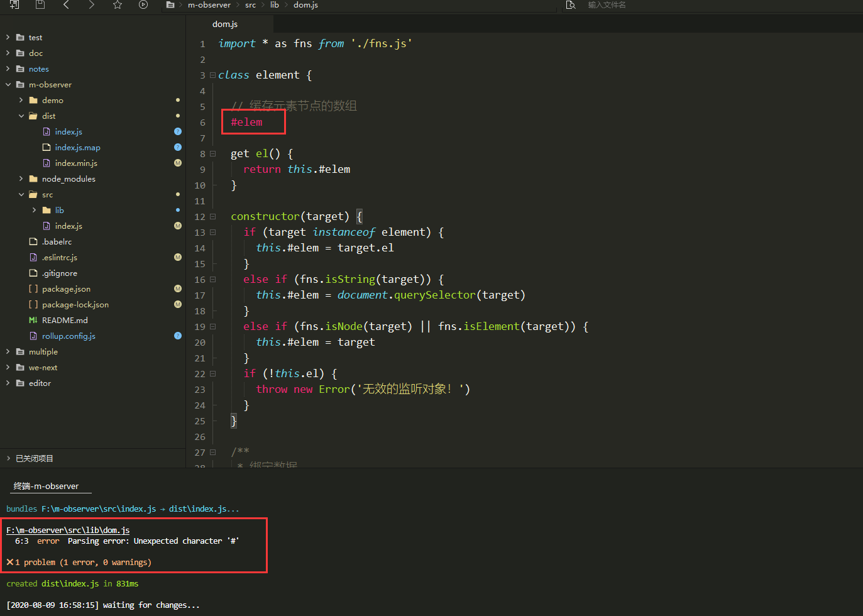This screenshot has width=863, height=616.
Task: Go back with the left arrow
Action: coord(66,4)
